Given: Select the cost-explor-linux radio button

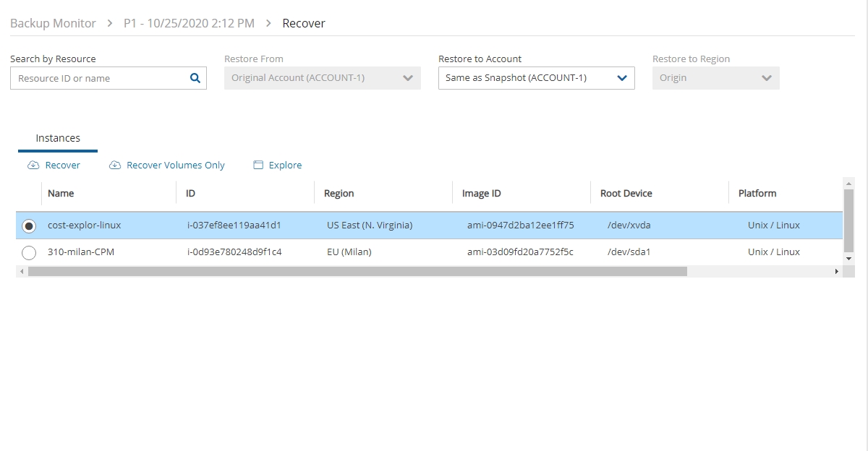Looking at the screenshot, I should click(29, 226).
